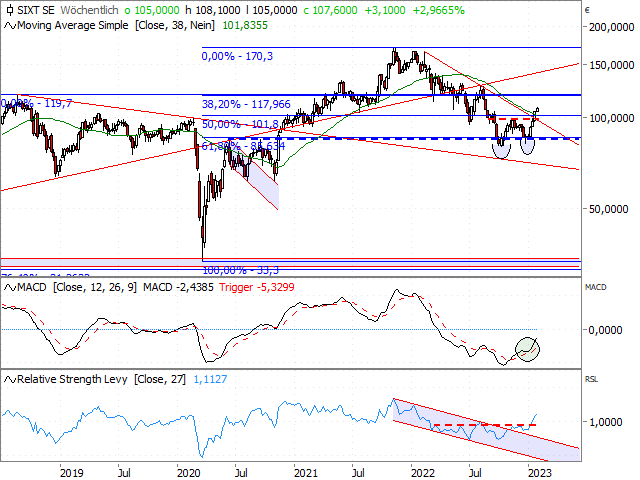Click the Jul marker after 2022

coord(476,473)
